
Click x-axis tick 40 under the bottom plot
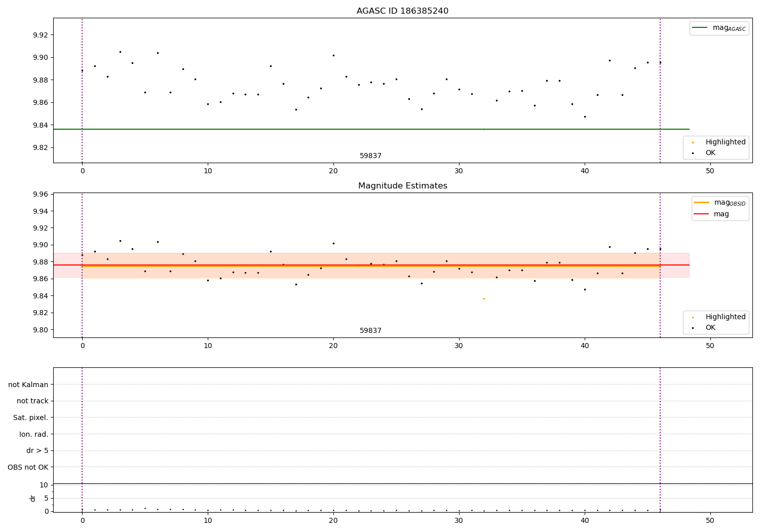[584, 520]
